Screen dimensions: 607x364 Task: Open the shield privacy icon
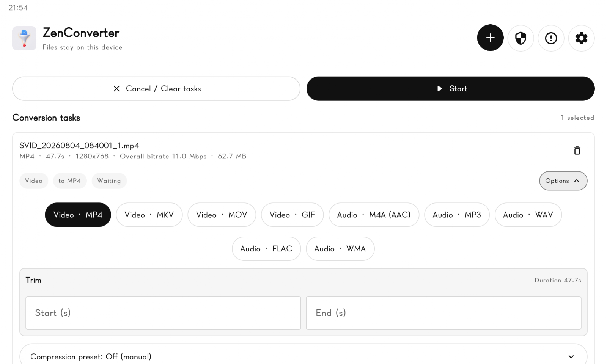click(521, 38)
